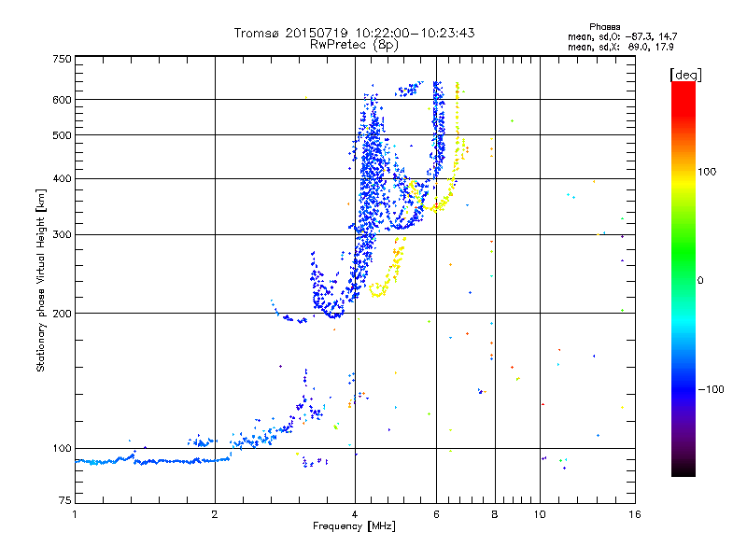The height and width of the screenshot is (560, 747).
Task: Click the y-axis tick label '600'
Action: [x=62, y=100]
